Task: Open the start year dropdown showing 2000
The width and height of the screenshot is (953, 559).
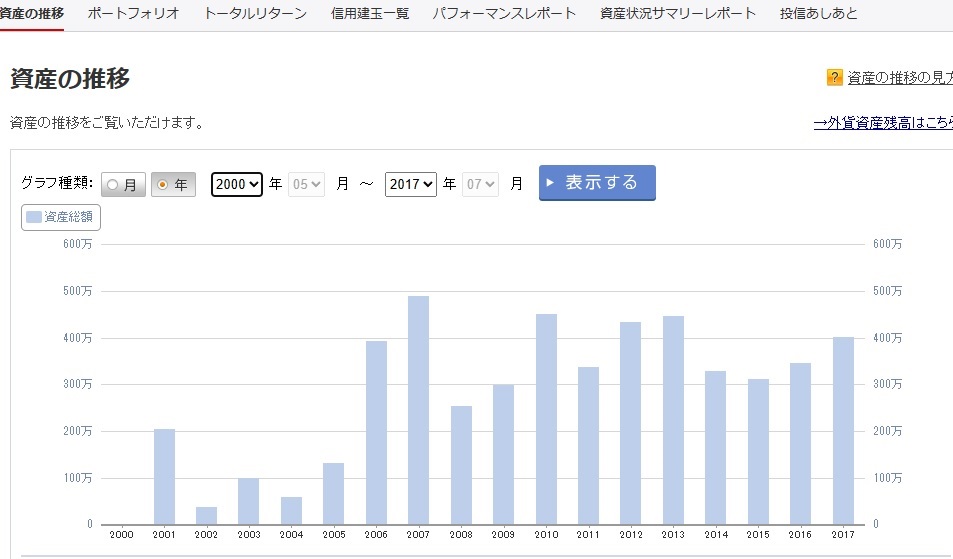Action: pyautogui.click(x=237, y=184)
